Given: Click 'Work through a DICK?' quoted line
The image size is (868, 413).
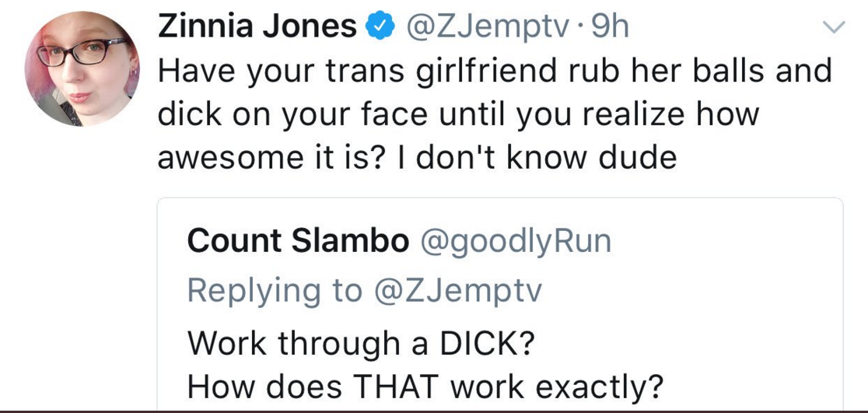Looking at the screenshot, I should pos(360,343).
